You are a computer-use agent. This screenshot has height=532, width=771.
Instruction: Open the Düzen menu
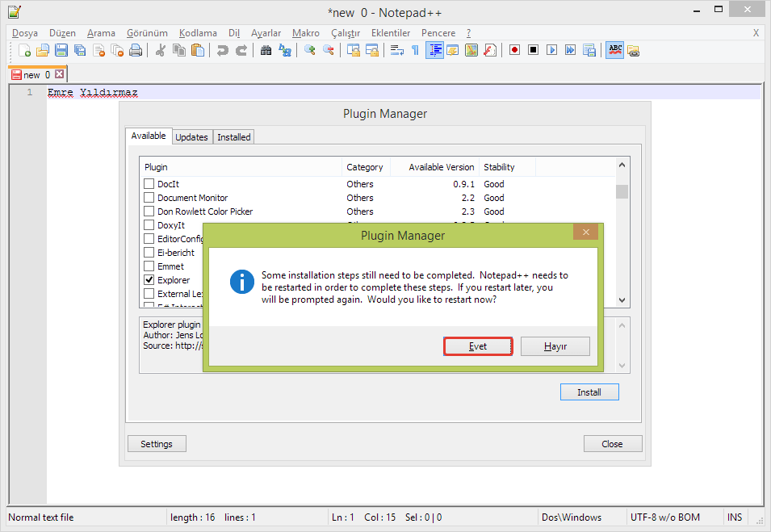pos(62,33)
